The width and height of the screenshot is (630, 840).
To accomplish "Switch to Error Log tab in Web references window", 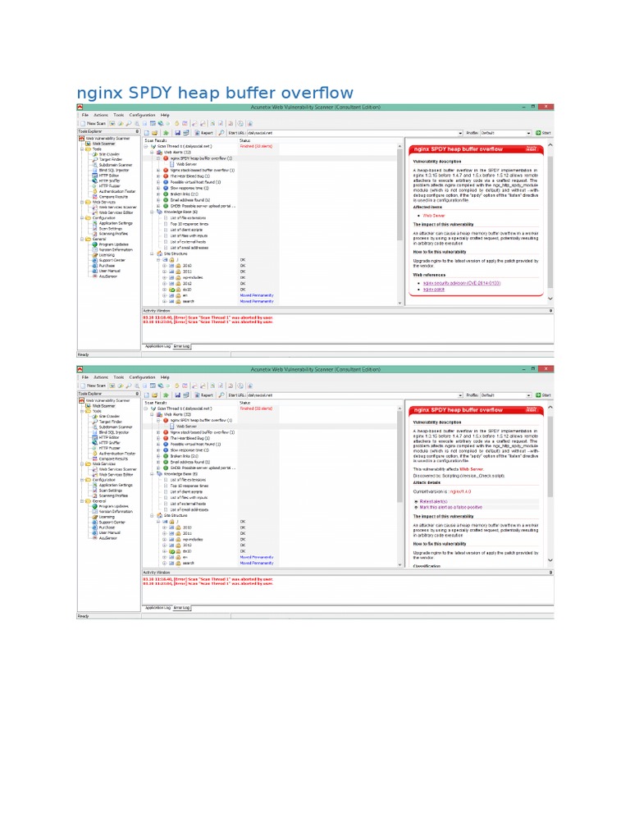I will point(181,346).
